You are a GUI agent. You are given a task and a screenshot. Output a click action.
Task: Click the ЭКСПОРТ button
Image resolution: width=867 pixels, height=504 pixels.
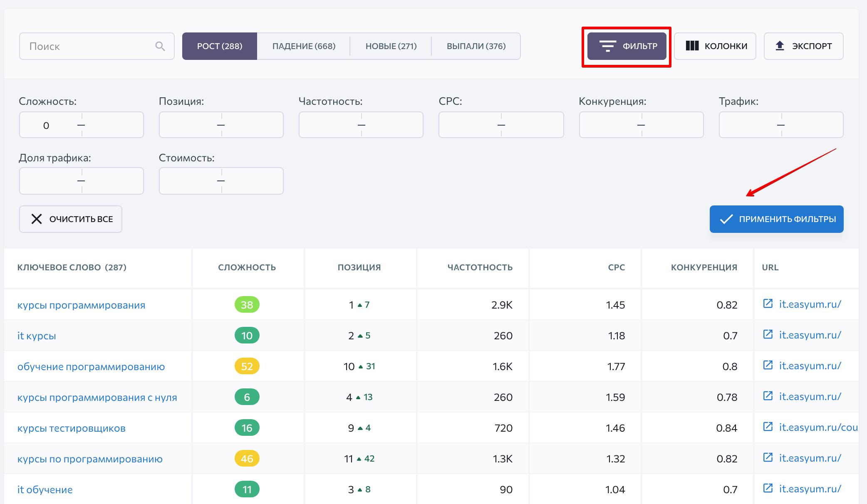(x=804, y=46)
